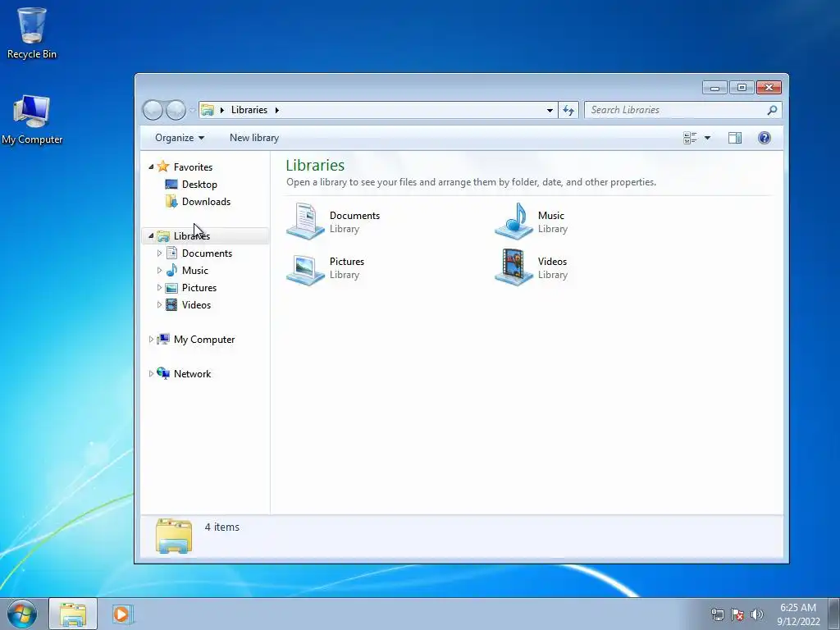Select the My Computer desktop icon
This screenshot has height=630, width=840.
click(x=32, y=120)
